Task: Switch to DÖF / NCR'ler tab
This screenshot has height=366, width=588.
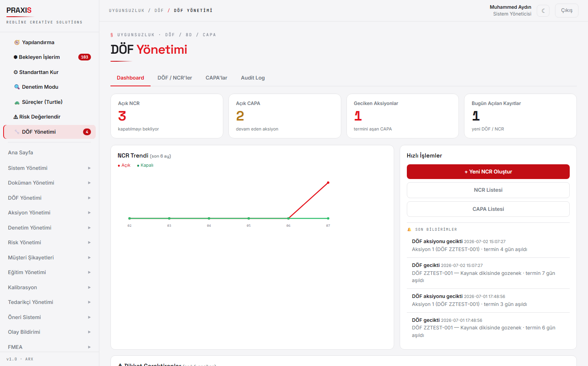Action: click(175, 78)
